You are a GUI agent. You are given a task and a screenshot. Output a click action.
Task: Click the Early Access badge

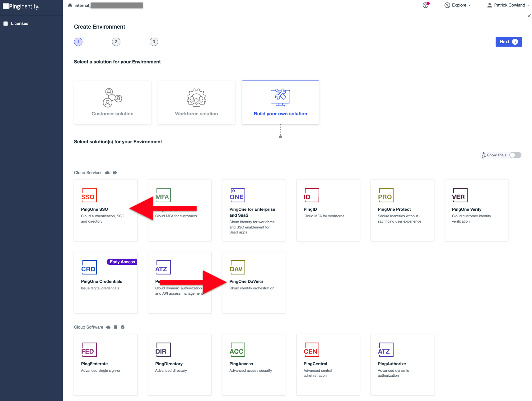(122, 262)
